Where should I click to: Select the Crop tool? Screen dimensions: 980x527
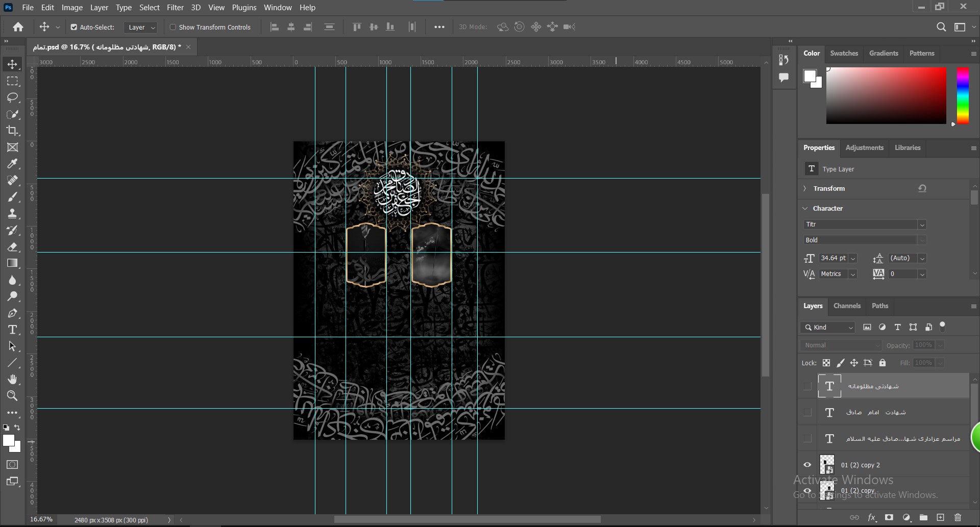coord(13,131)
